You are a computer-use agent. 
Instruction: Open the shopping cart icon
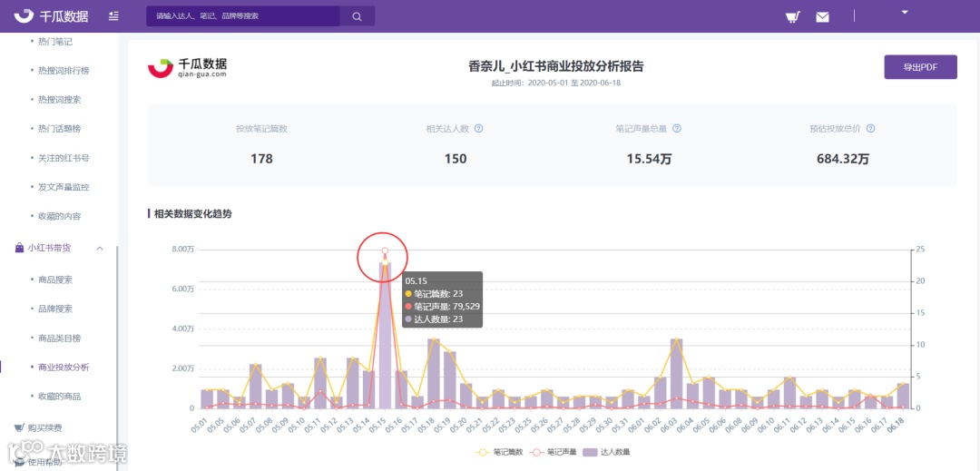(x=793, y=17)
